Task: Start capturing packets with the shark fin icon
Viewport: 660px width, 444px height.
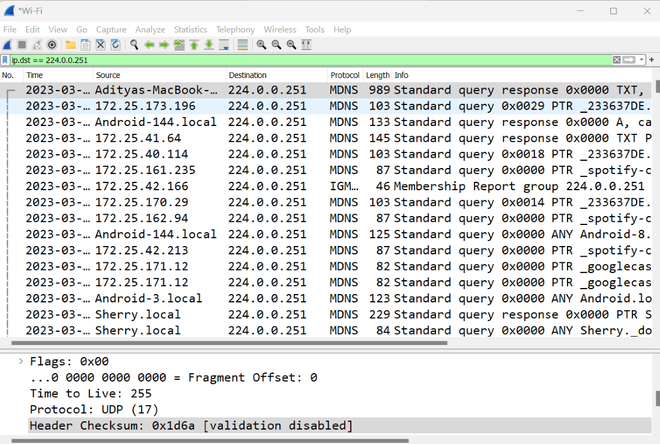Action: coord(8,45)
